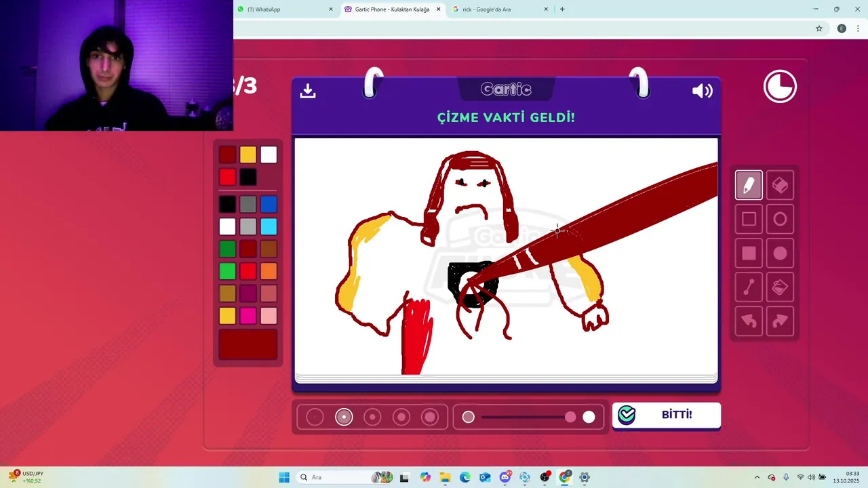Viewport: 868px width, 488px height.
Task: Open Task View on the taskbar
Action: coord(405,477)
